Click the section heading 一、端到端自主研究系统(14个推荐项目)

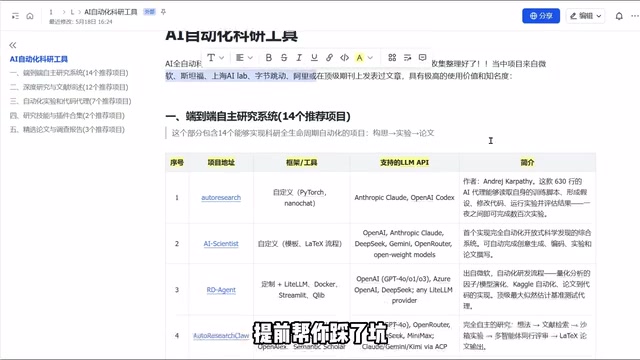pyautogui.click(x=258, y=116)
